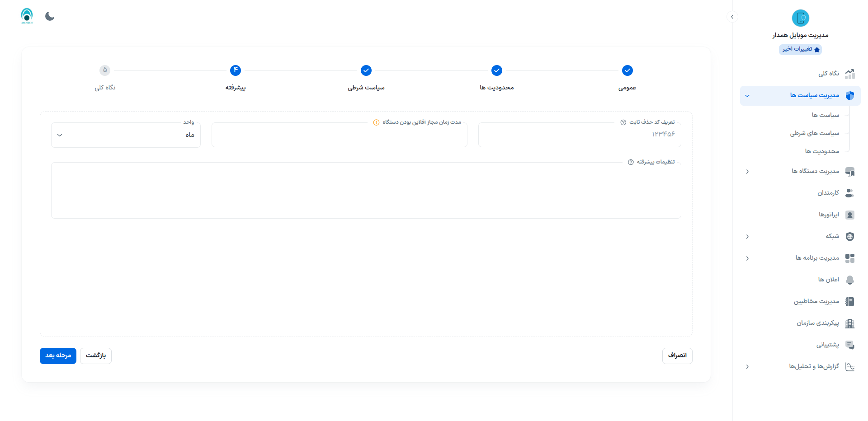Open the unit dropdown showing month
Image resolution: width=868 pixels, height=421 pixels.
[x=126, y=135]
